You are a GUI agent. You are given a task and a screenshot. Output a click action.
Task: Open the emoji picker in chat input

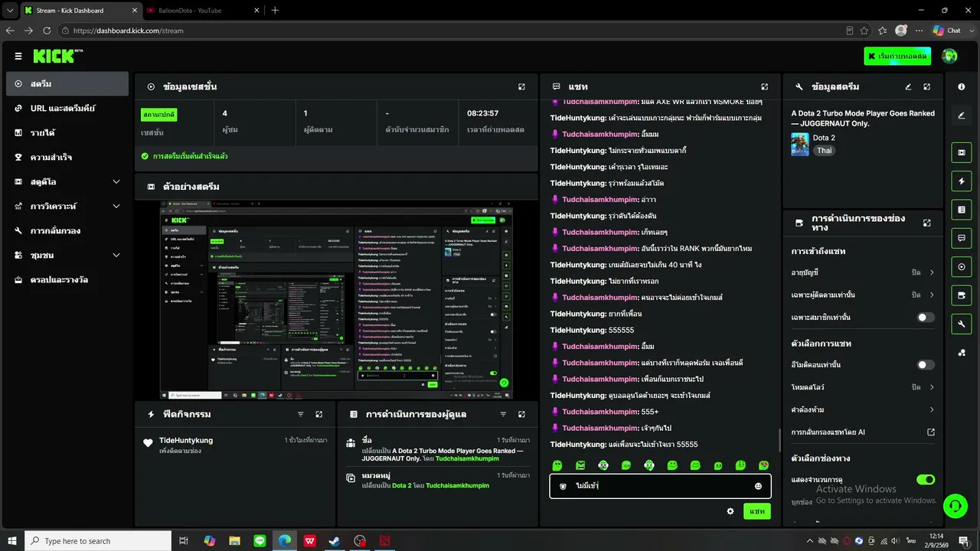[x=758, y=486]
